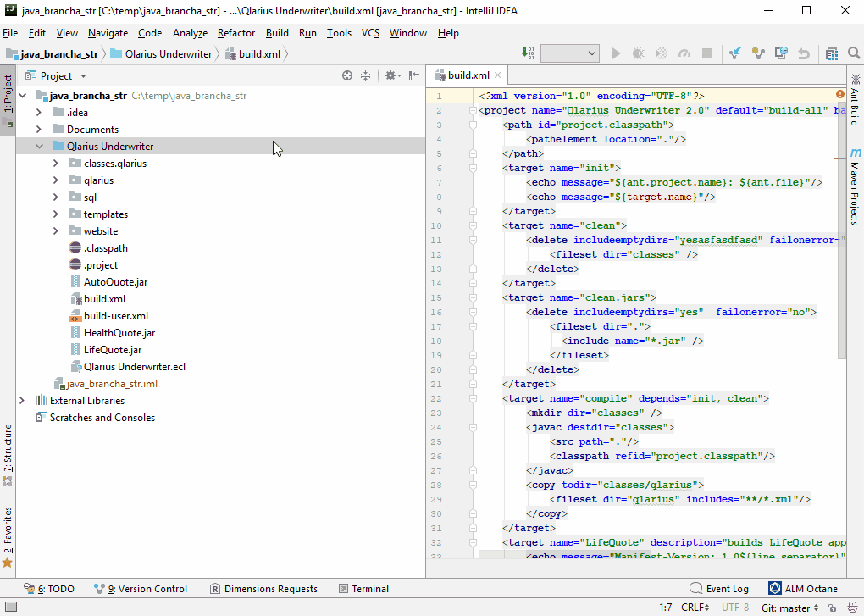This screenshot has height=616, width=864.
Task: Collapse the Qlarius Underwriter folder
Action: [39, 146]
